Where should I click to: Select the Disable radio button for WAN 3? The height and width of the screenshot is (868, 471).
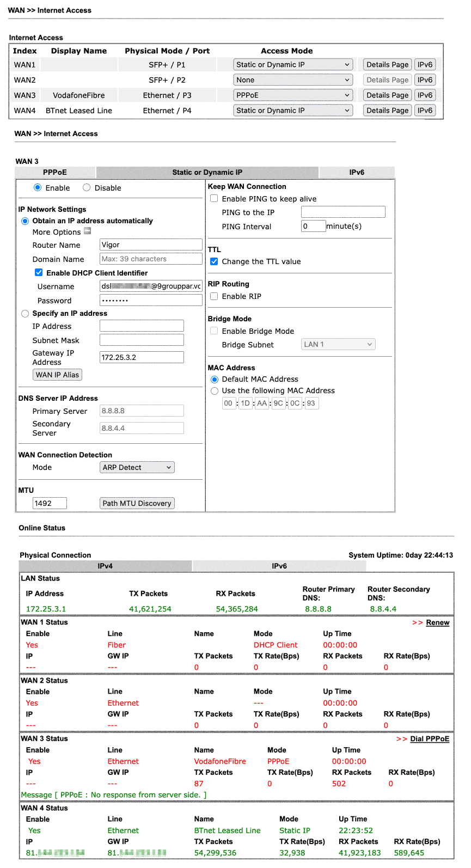[x=87, y=187]
